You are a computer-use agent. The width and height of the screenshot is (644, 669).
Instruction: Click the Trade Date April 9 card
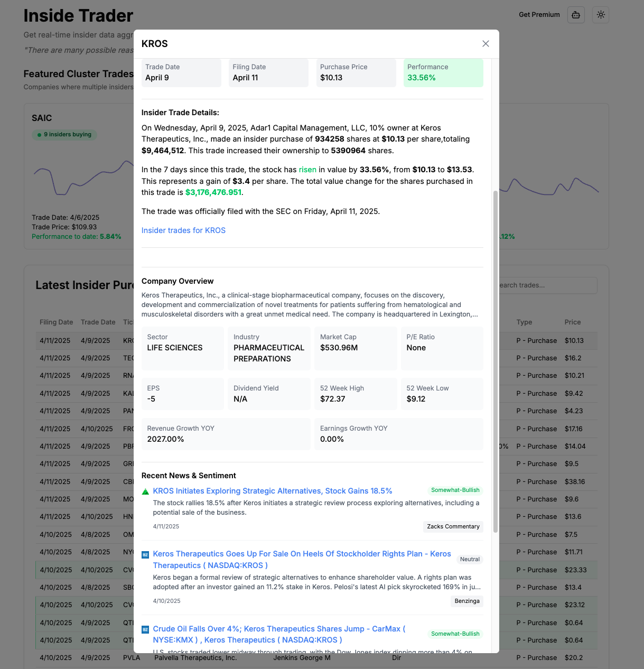click(x=181, y=73)
